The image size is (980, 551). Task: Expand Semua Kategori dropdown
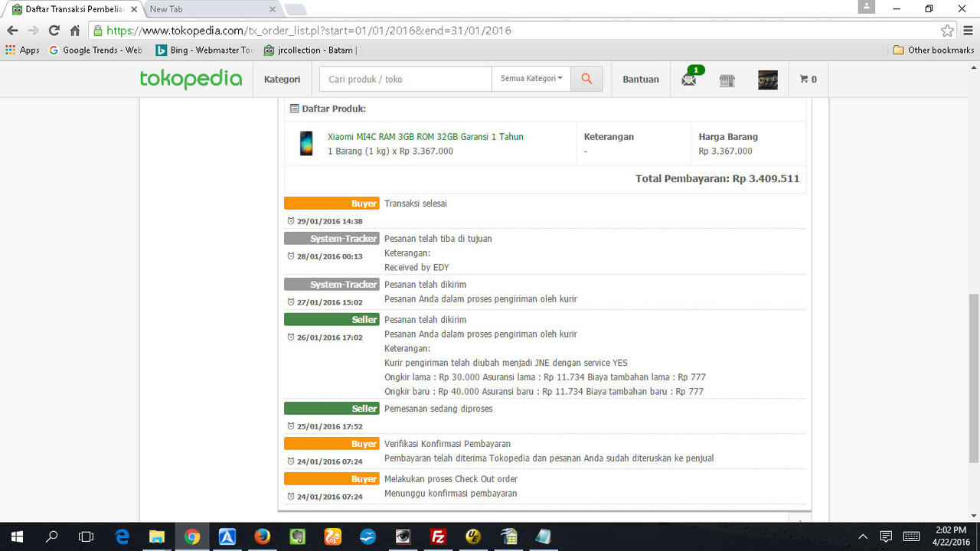coord(531,79)
